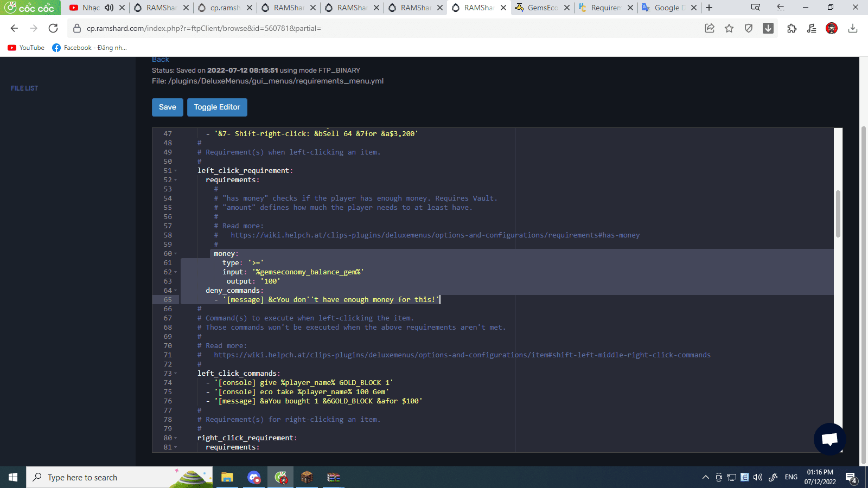The width and height of the screenshot is (868, 488).
Task: Click the FILE LIST sidebar link
Action: (x=24, y=88)
